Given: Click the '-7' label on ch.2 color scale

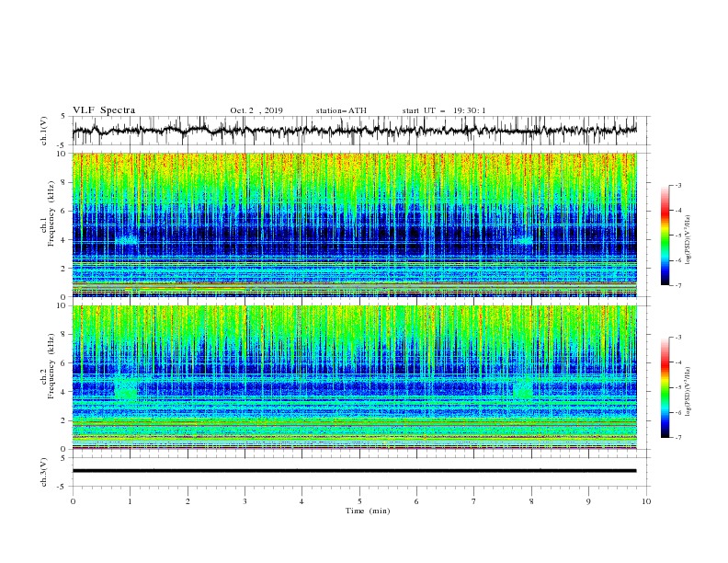Looking at the screenshot, I should click(x=677, y=438).
